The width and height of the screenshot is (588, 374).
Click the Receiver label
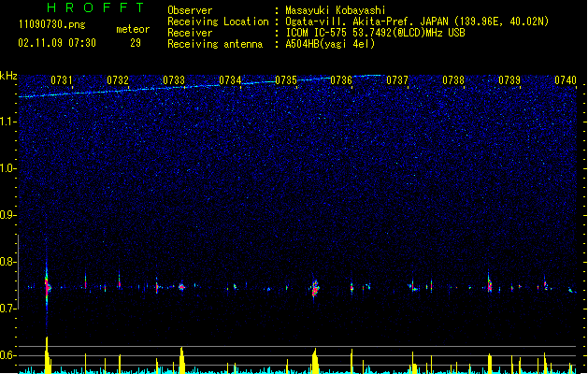pos(190,33)
